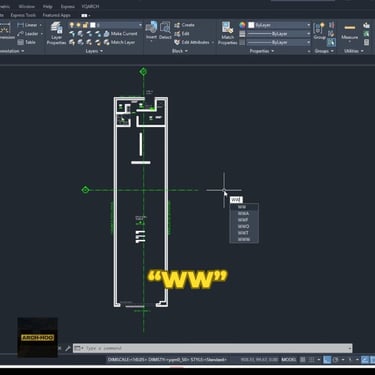Open the object color wheel icon

[x=242, y=25]
